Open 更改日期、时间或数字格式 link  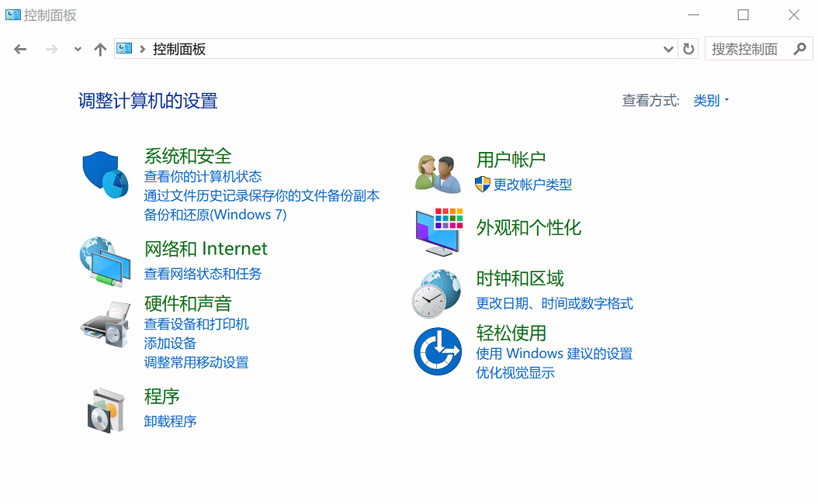click(x=554, y=303)
